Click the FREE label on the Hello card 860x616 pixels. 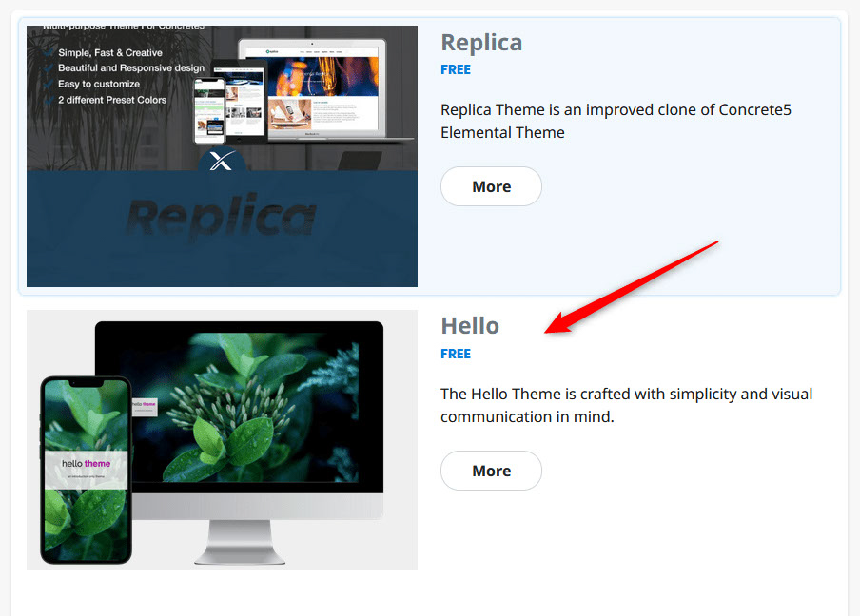tap(456, 353)
